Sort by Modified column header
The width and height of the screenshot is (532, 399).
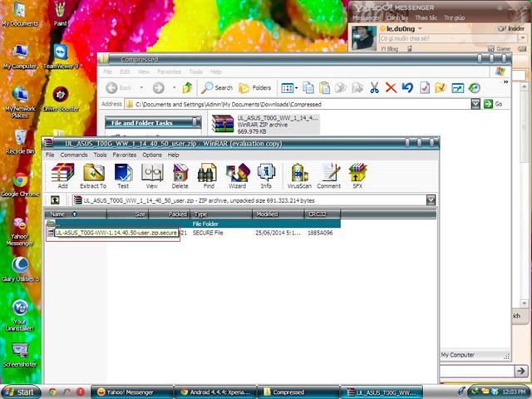[278, 214]
